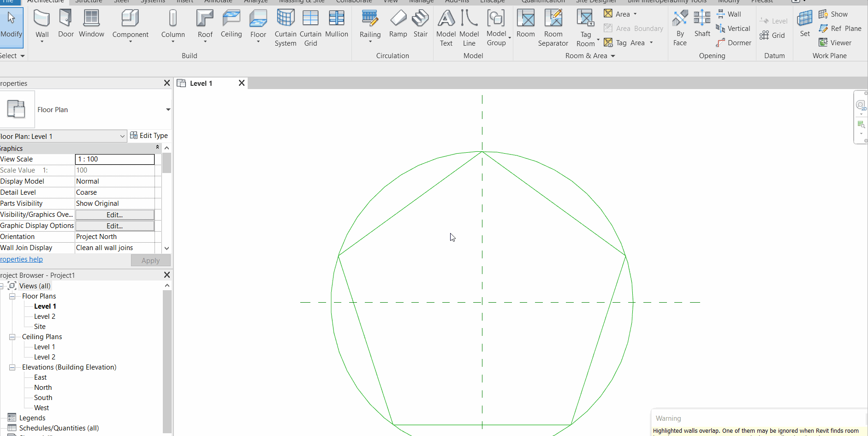
Task: Switch to the Insert ribbon tab
Action: (x=184, y=1)
